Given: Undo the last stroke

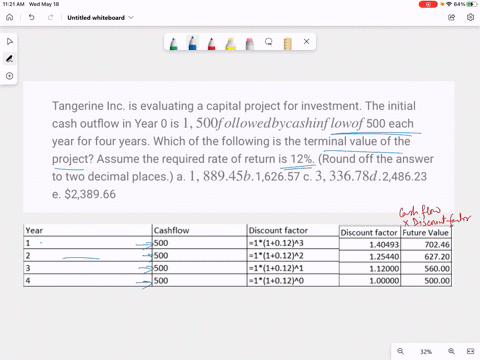Looking at the screenshot, I should (x=31, y=17).
